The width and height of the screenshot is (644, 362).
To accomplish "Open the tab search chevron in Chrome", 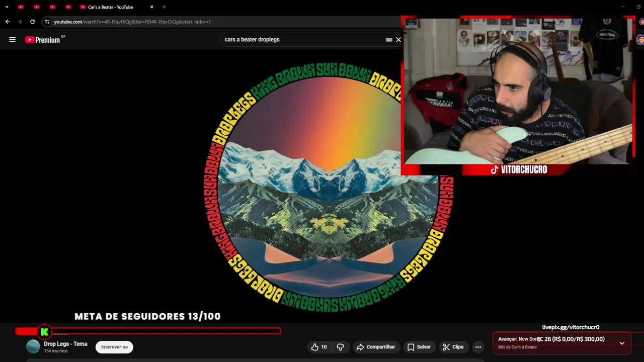I will [7, 7].
